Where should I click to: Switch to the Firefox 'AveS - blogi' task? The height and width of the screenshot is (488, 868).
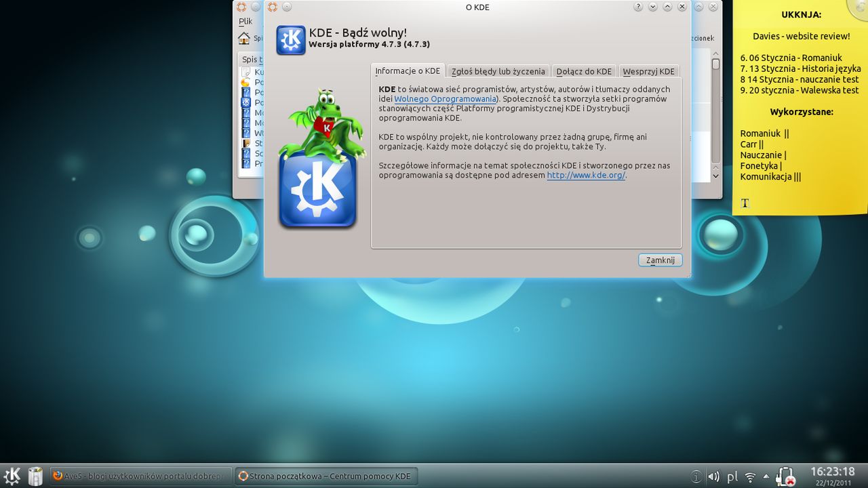click(x=140, y=476)
